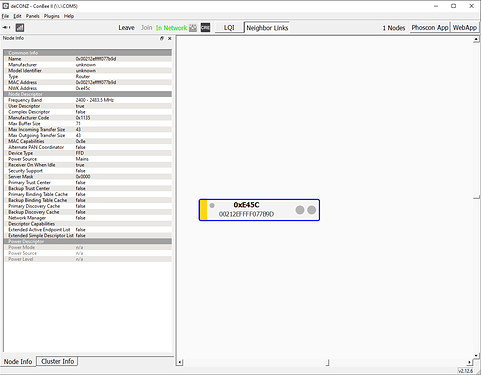481x375 pixels.
Task: Click the left gray dot on node 0xE45C
Action: coord(212,205)
